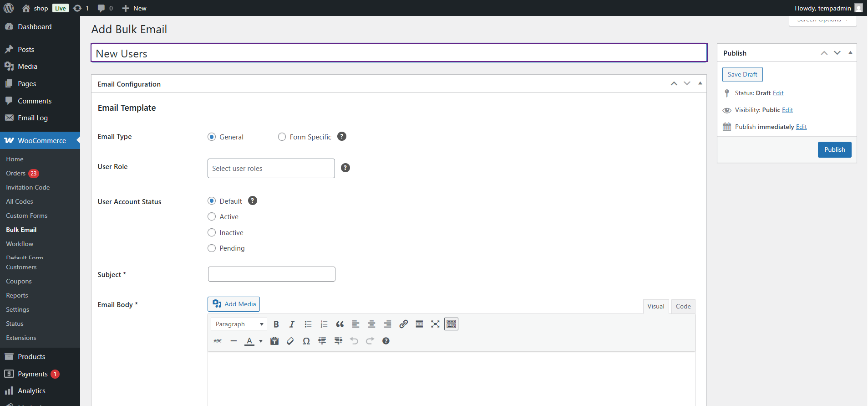Toggle the fullscreen editor icon

coord(435,324)
